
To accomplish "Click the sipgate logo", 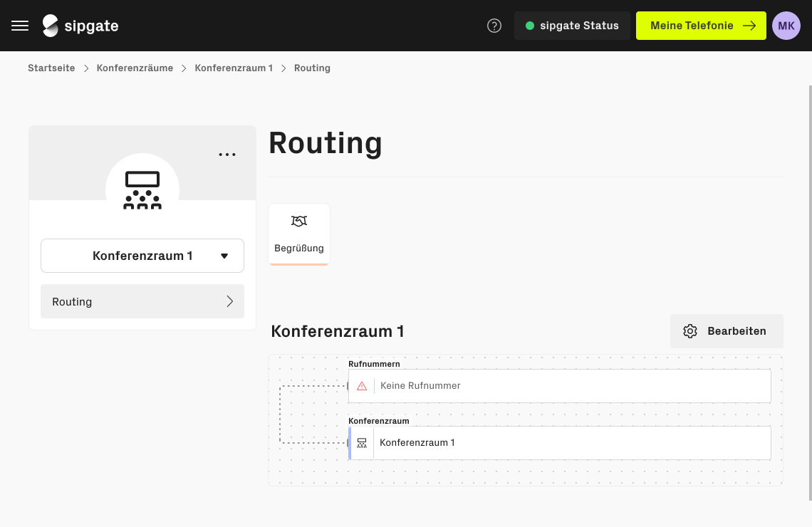I will [x=80, y=26].
